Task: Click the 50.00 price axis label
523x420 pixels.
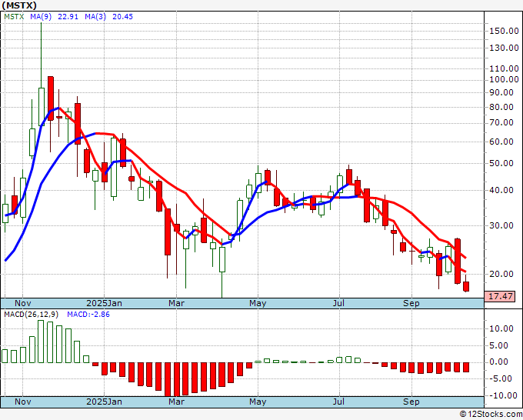Action: 500,163
